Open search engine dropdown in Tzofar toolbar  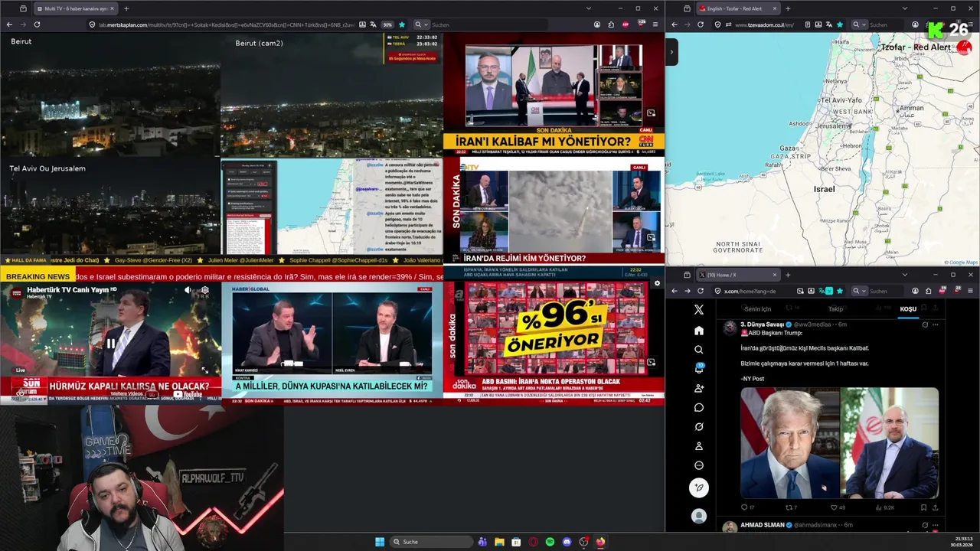click(x=859, y=24)
